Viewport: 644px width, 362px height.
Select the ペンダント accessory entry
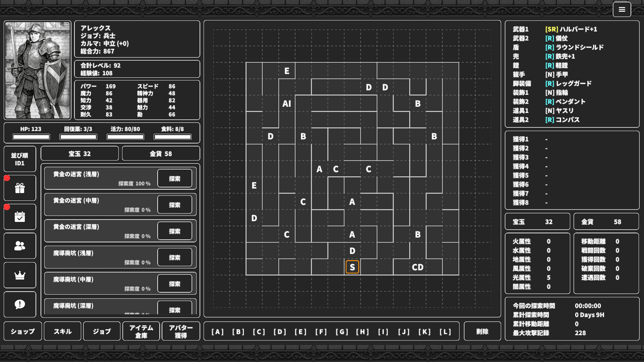[x=566, y=102]
